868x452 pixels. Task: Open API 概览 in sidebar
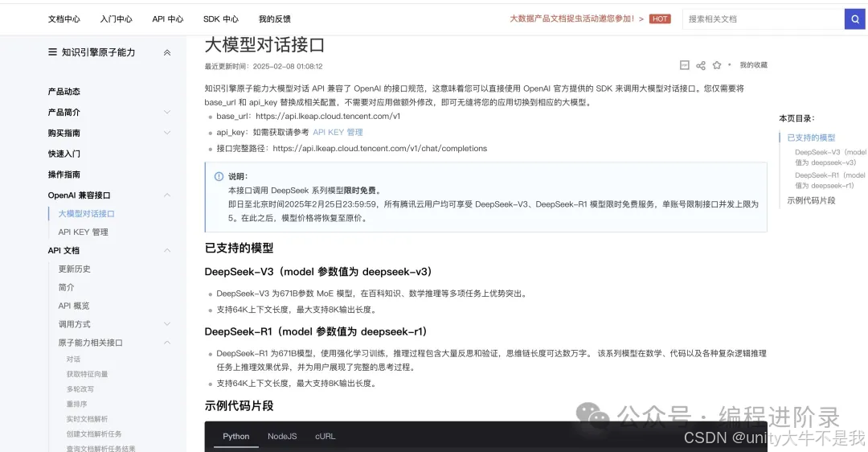pos(74,306)
